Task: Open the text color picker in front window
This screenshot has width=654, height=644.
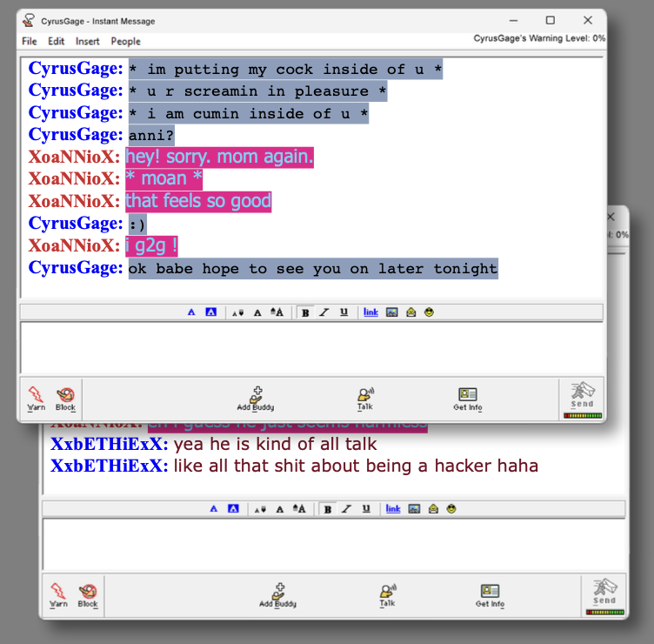Action: click(192, 312)
